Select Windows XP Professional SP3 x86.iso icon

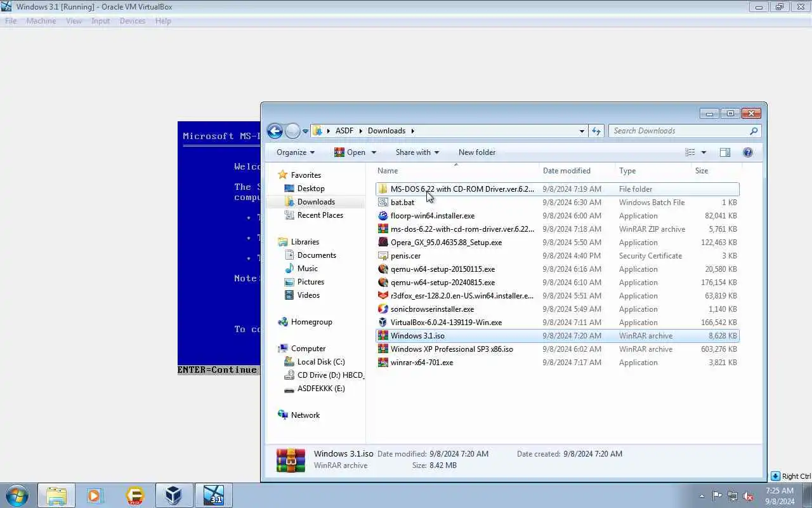coord(383,349)
